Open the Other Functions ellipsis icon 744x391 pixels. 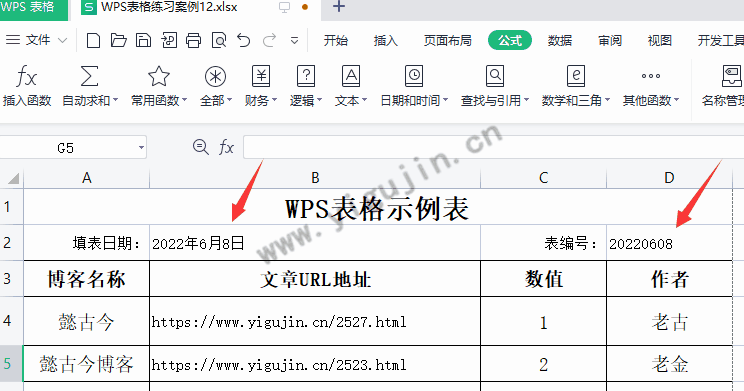click(x=651, y=76)
